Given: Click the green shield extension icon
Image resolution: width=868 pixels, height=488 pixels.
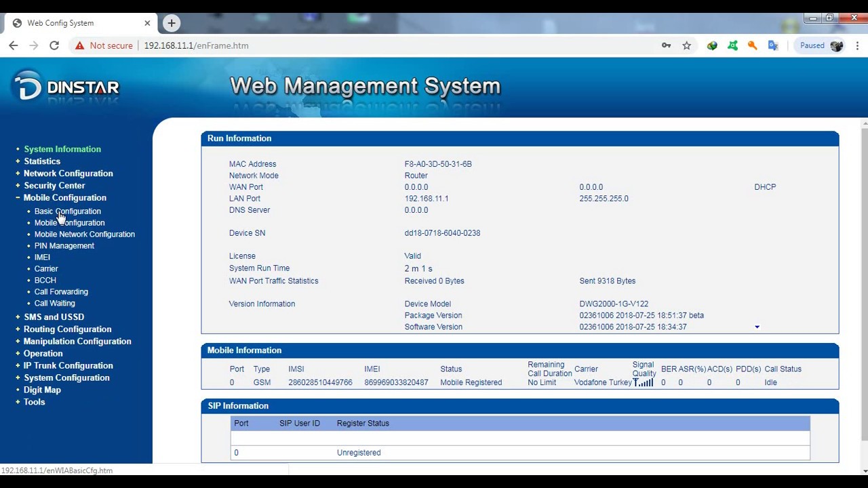Looking at the screenshot, I should (712, 45).
